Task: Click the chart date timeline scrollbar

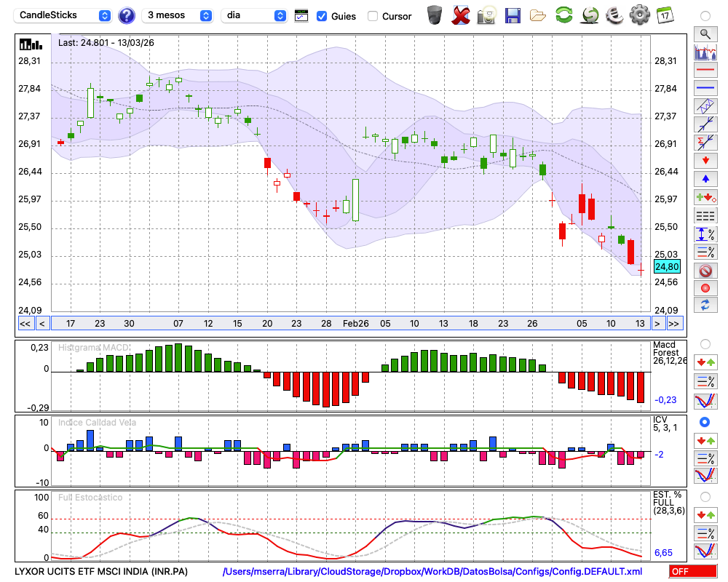Action: [349, 324]
